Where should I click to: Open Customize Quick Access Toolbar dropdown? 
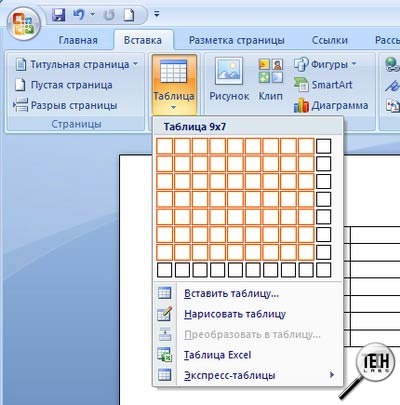click(x=156, y=14)
